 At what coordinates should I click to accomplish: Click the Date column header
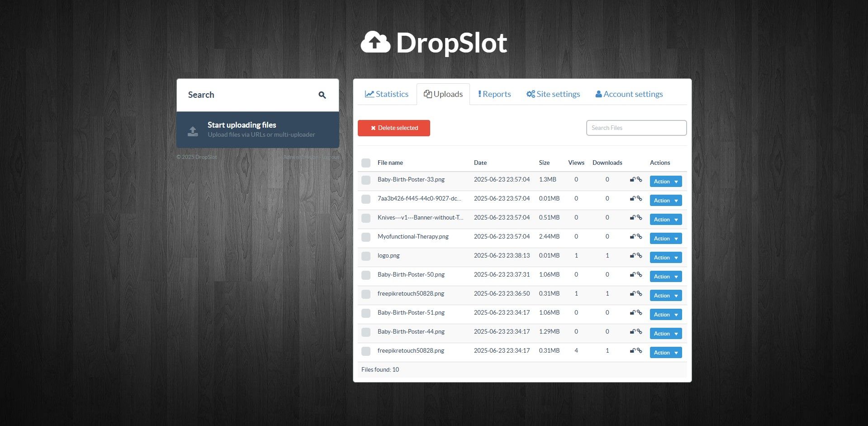point(480,163)
